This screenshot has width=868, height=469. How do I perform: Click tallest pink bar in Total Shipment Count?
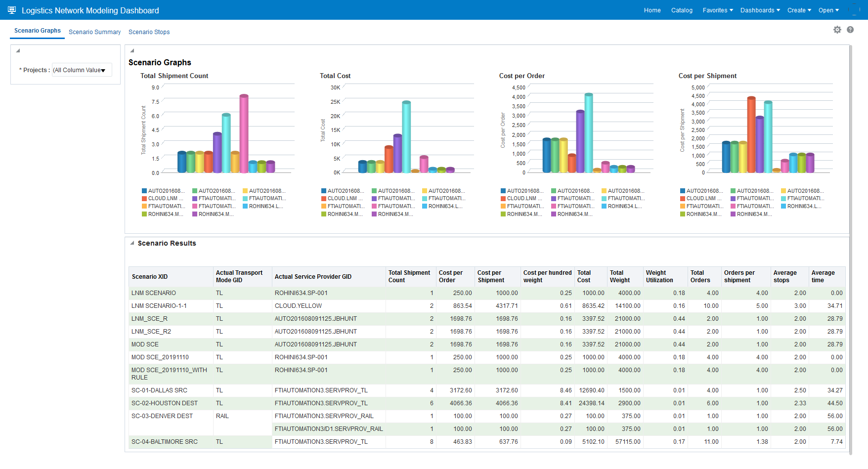pyautogui.click(x=244, y=132)
